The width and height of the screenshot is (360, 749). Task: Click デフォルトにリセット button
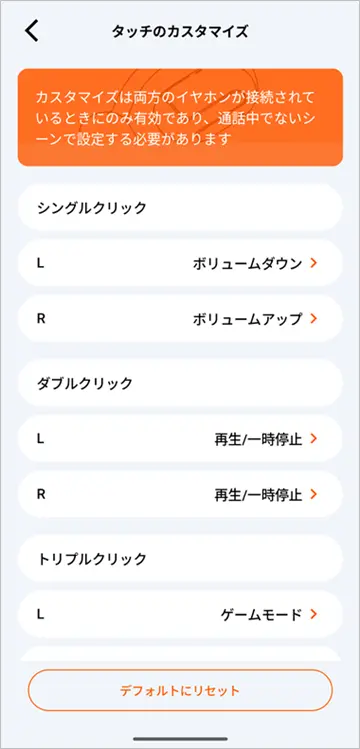click(x=180, y=690)
